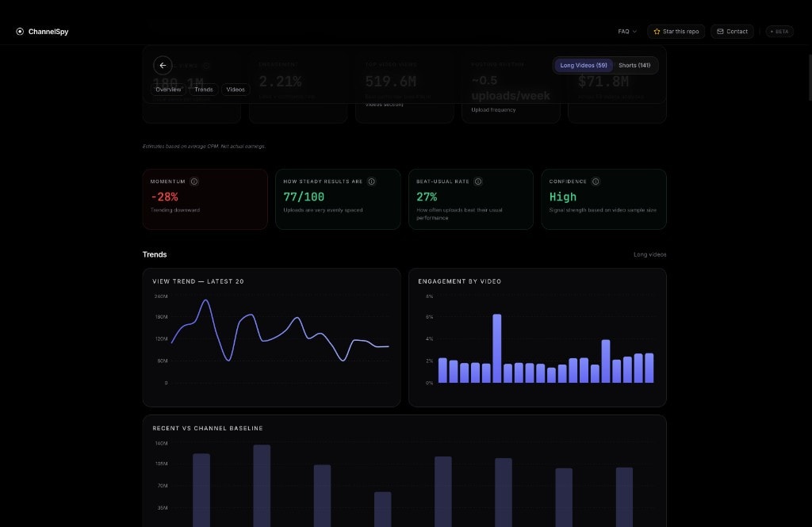Go to the Overview section tab
Screen dimensions: 812x527
coord(168,90)
